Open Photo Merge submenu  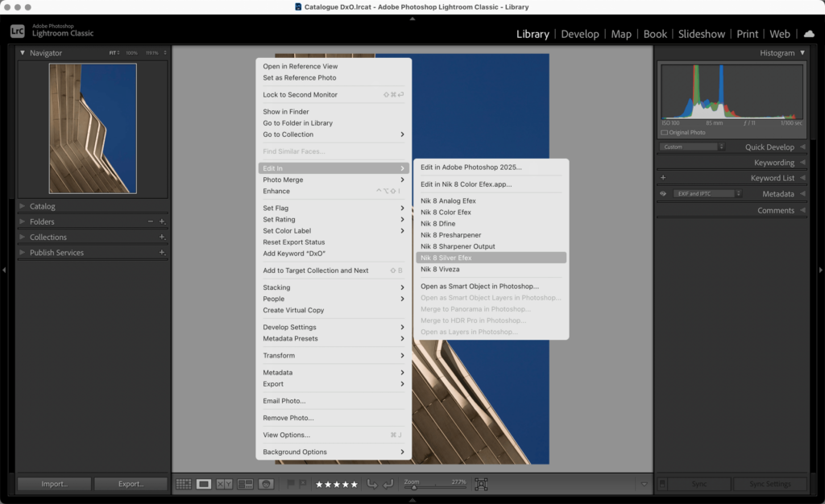(x=334, y=180)
